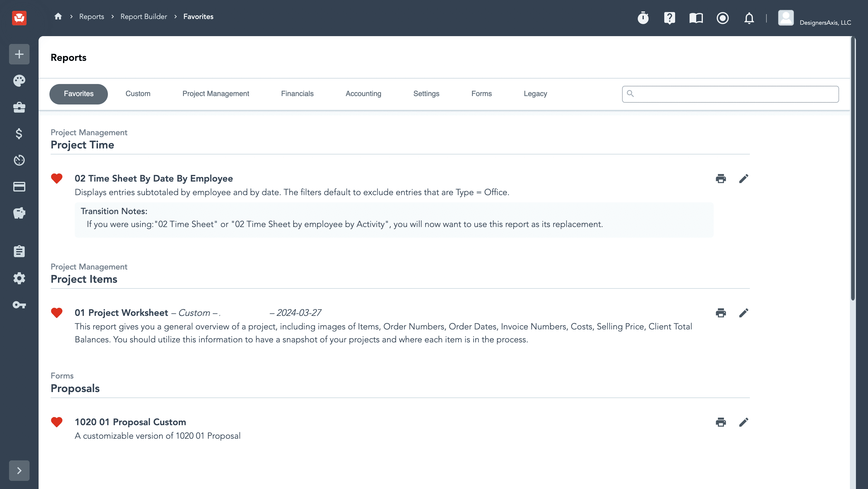
Task: Switch to the Forms tab
Action: (x=482, y=94)
